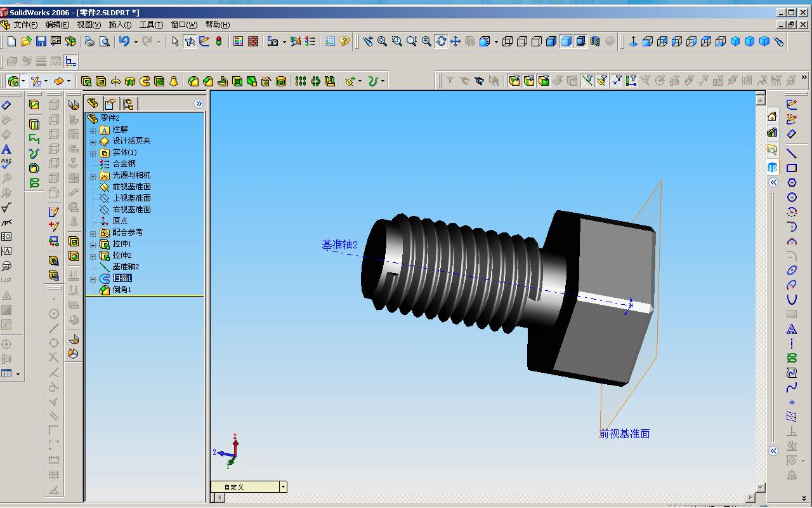This screenshot has height=508, width=812.
Task: Click the Rebuild traffic light icon
Action: point(219,41)
